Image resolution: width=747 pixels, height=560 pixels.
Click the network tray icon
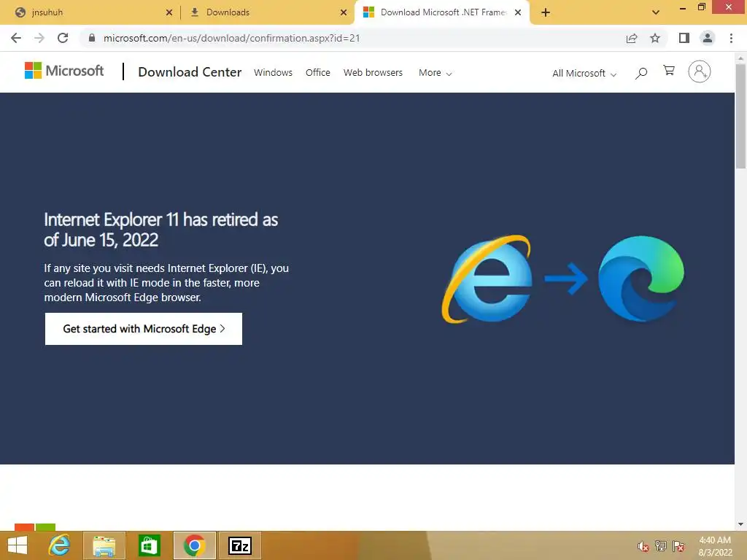coord(661,546)
